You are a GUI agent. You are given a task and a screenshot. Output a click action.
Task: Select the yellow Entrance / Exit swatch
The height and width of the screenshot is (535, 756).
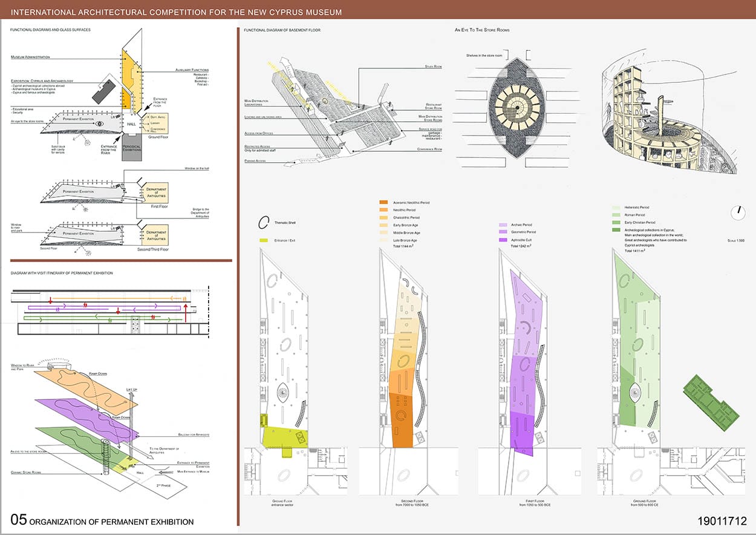[x=263, y=240]
